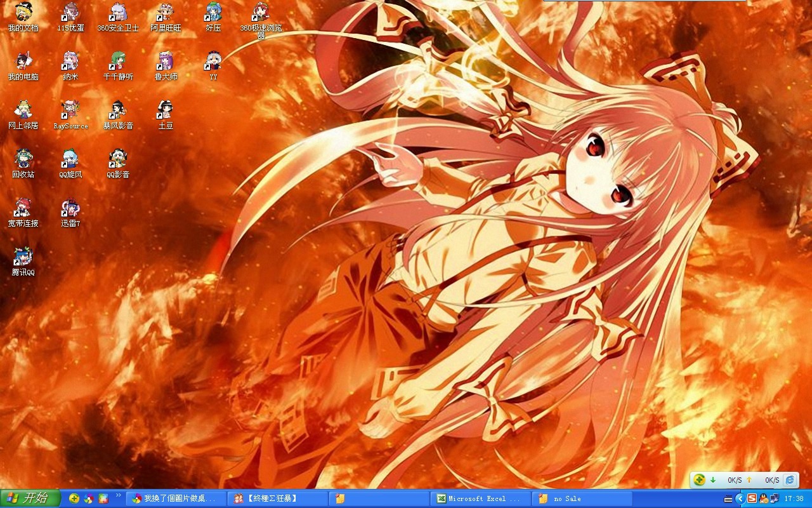
Task: Click the 宽带连接 broadband connection icon
Action: pyautogui.click(x=23, y=209)
